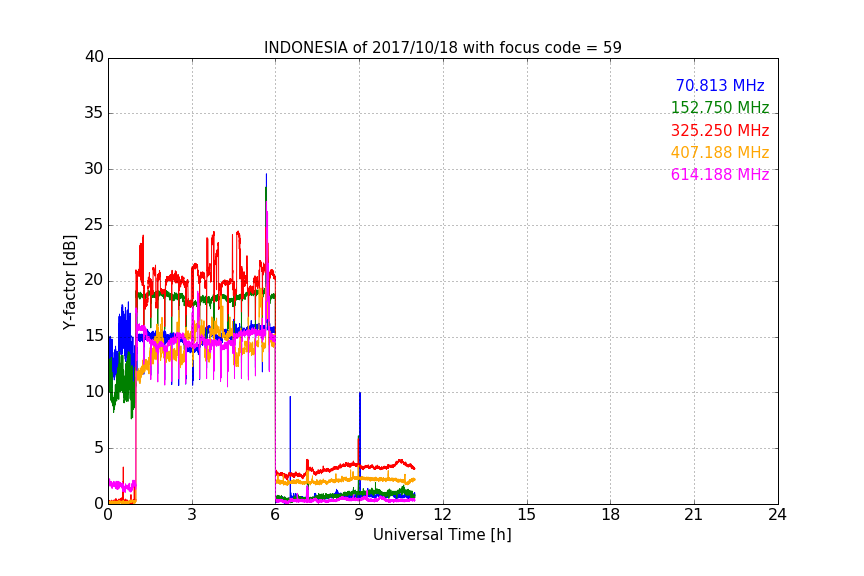This screenshot has width=864, height=576.
Task: Click the x-axis tick label 6
Action: click(x=276, y=515)
